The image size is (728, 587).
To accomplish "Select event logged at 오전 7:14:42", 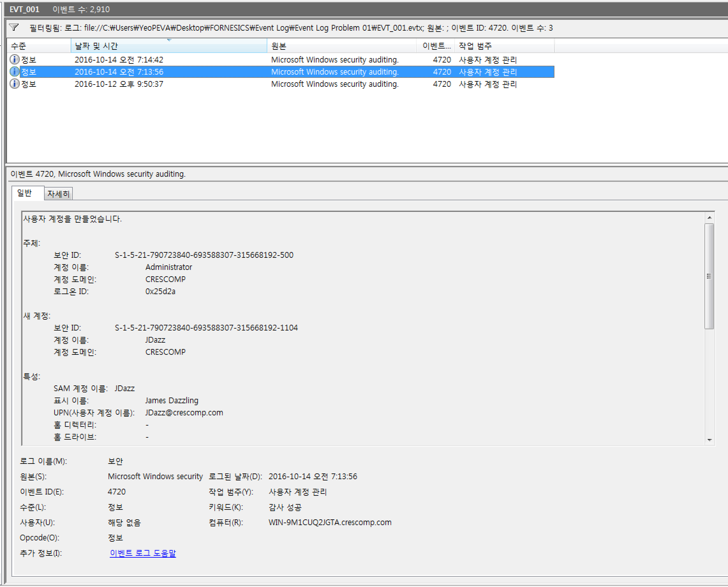I will click(x=119, y=60).
